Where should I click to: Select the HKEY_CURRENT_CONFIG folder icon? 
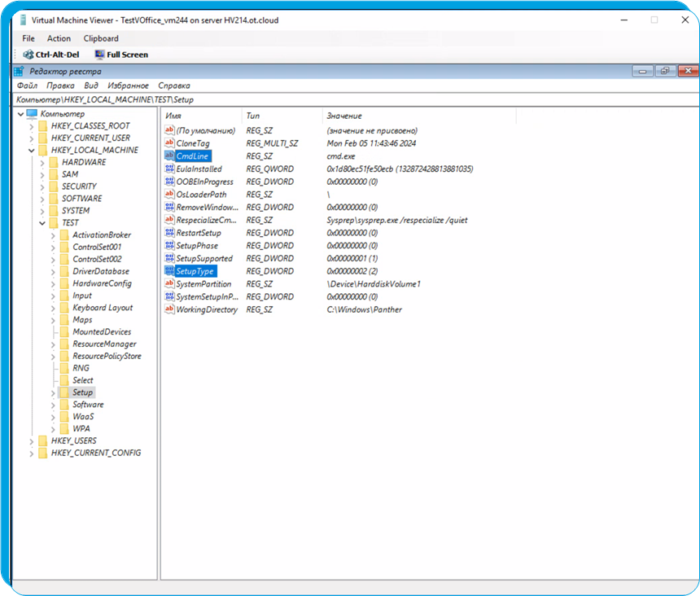tap(43, 453)
